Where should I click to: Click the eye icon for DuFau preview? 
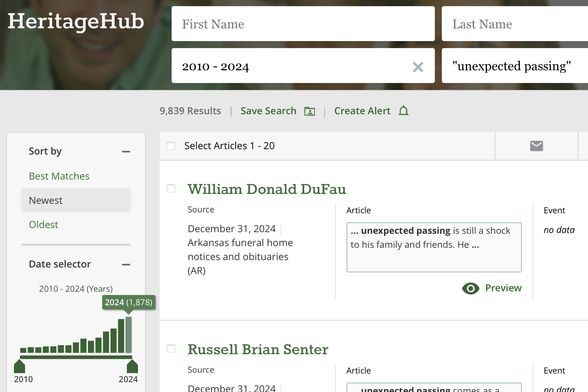coord(471,288)
